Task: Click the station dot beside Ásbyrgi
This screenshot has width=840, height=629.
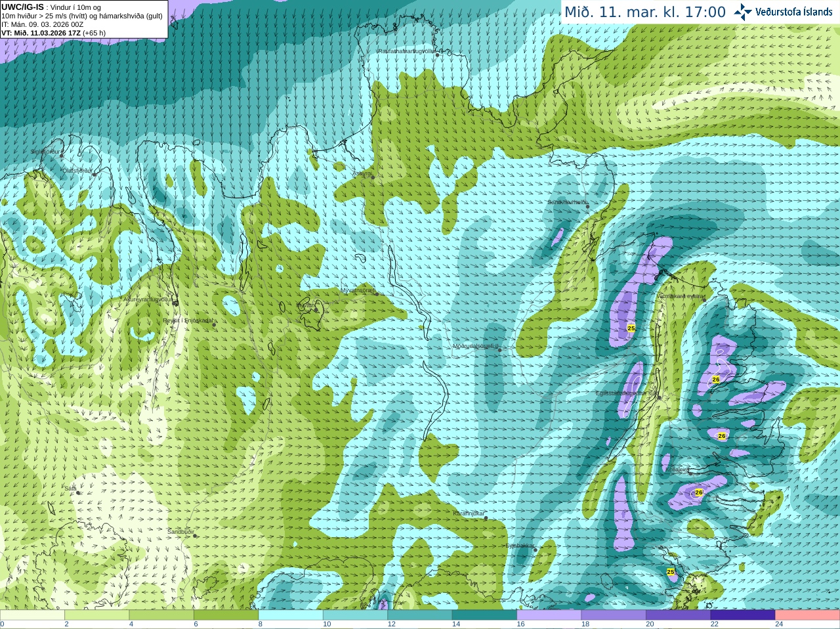Action: (373, 177)
